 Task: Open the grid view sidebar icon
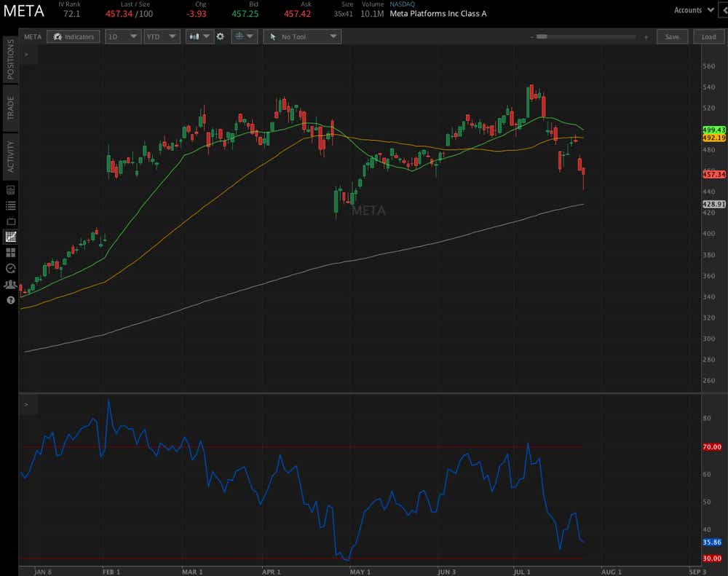[11, 253]
